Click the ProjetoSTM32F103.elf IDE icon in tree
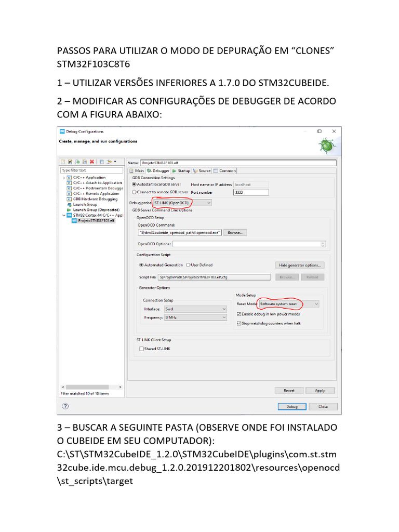This screenshot has height=532, width=399. [x=74, y=220]
